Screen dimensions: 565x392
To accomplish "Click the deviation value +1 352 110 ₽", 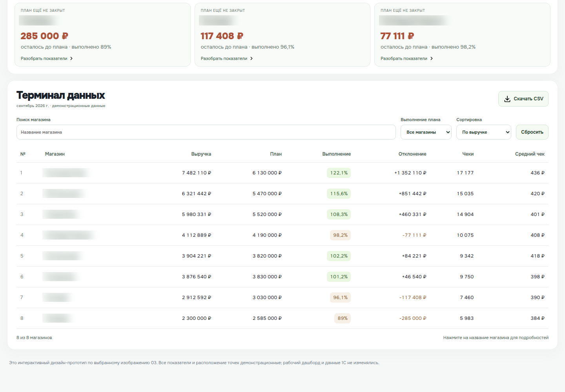I will tap(410, 173).
